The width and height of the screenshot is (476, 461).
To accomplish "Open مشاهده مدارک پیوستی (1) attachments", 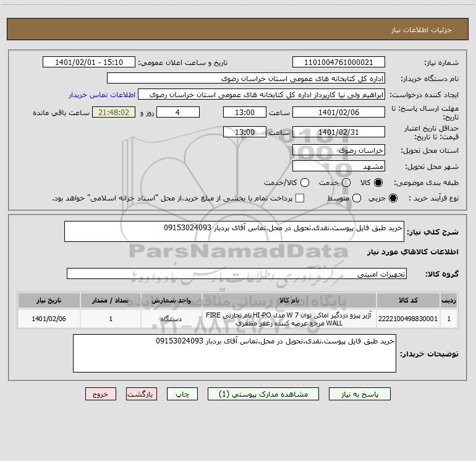I will [263, 394].
